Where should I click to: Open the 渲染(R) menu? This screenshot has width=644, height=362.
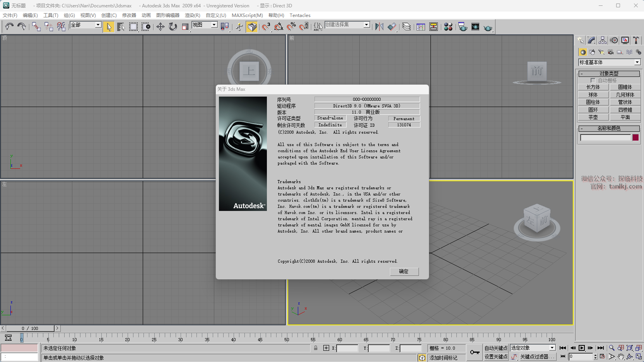[192, 15]
